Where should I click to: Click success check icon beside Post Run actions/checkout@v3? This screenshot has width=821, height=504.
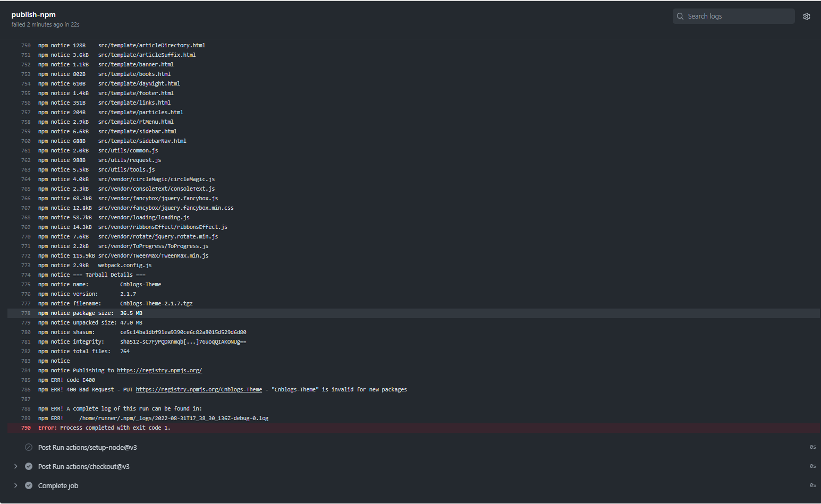pyautogui.click(x=29, y=466)
